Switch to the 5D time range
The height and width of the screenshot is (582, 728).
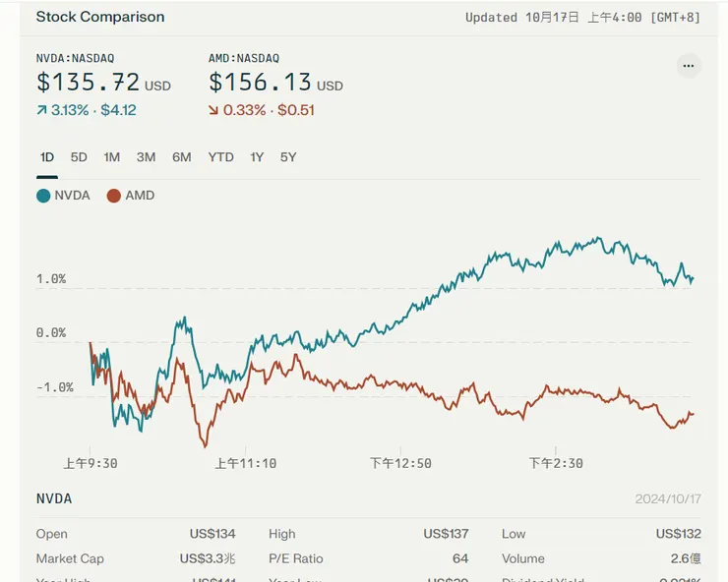tap(79, 157)
